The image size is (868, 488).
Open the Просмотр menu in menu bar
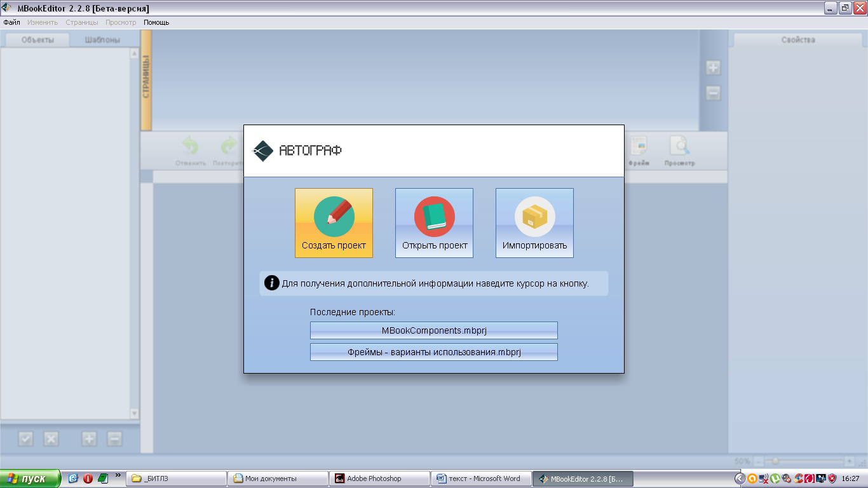click(x=121, y=22)
